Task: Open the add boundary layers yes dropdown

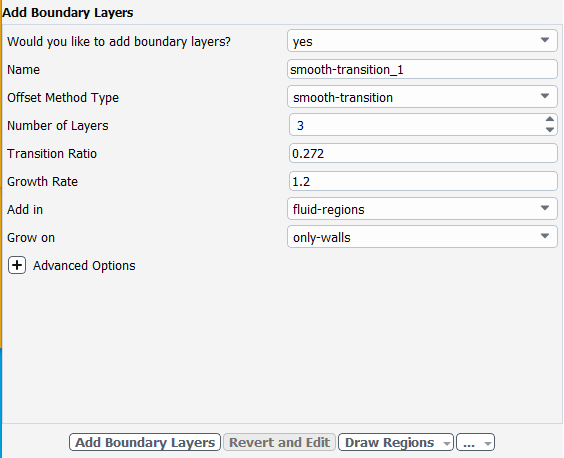Action: [422, 41]
